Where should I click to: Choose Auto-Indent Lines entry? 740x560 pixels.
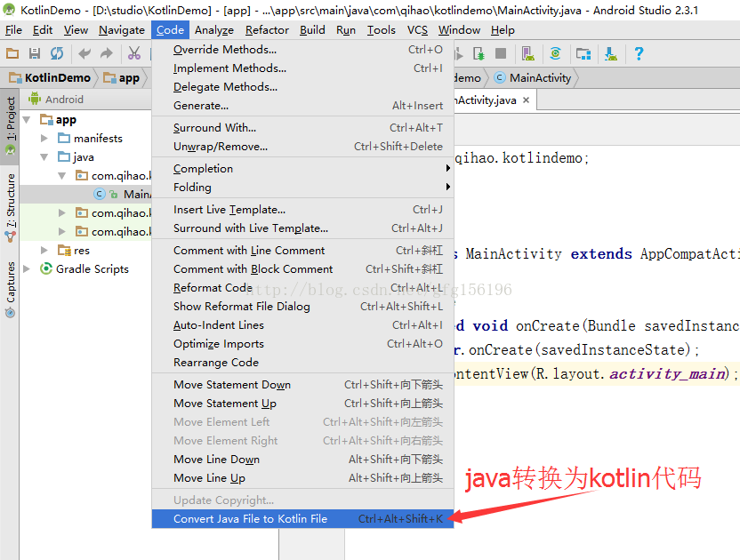[x=302, y=325]
